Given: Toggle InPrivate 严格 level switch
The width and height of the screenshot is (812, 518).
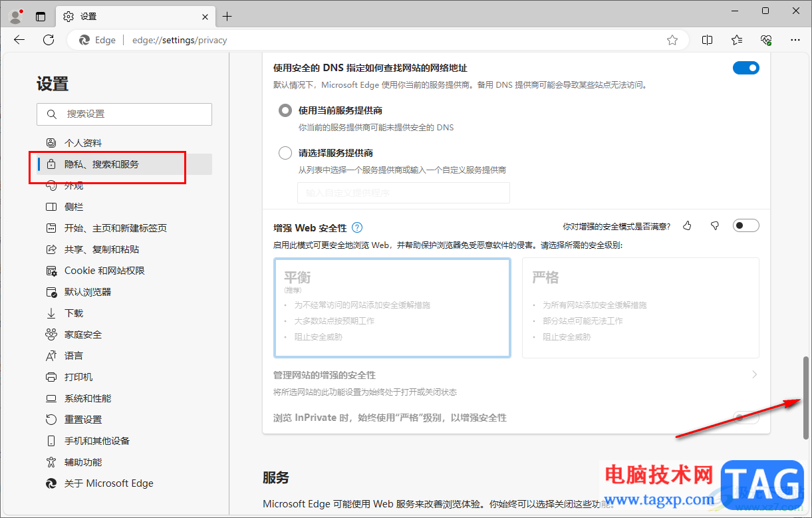Looking at the screenshot, I should pos(745,418).
